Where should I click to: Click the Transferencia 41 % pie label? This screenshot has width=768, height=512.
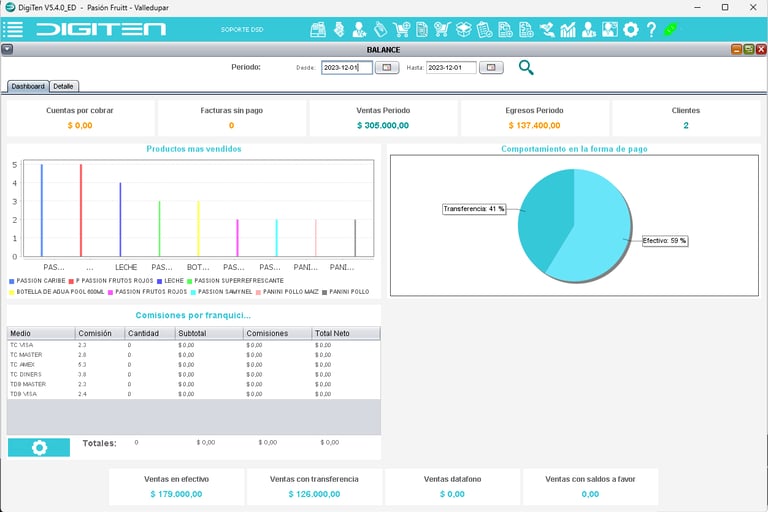click(x=474, y=209)
